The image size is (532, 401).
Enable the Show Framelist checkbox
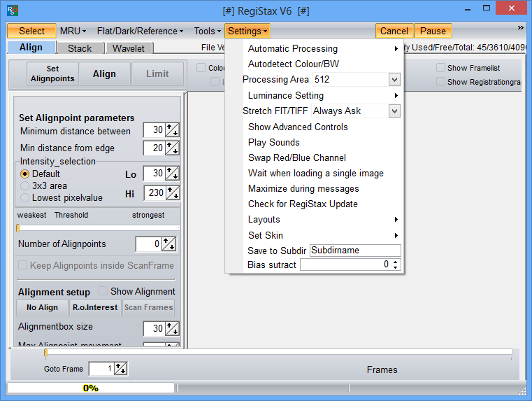coord(440,68)
